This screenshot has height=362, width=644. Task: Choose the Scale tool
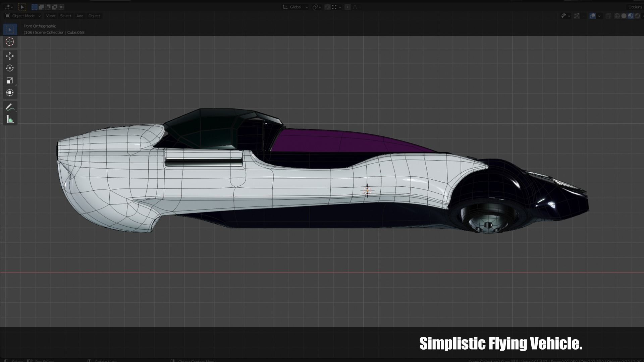click(x=10, y=80)
